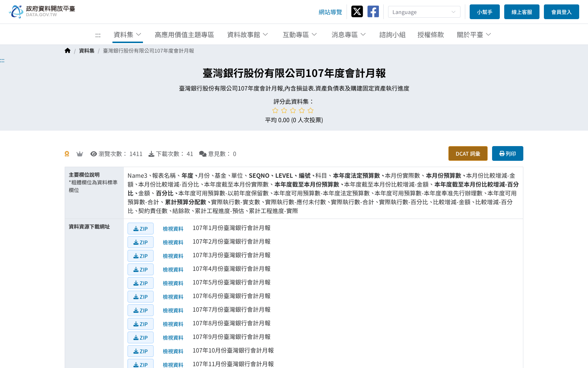Give a five-star rating

[x=311, y=110]
